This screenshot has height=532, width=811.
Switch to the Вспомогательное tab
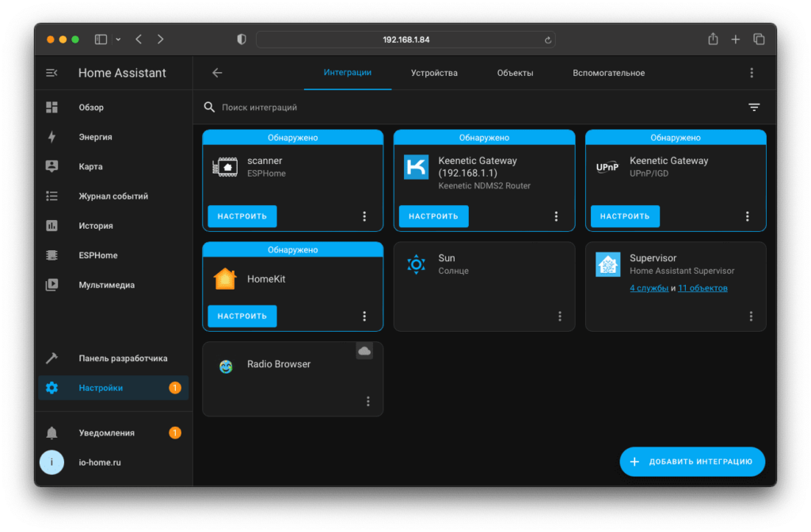click(x=609, y=73)
